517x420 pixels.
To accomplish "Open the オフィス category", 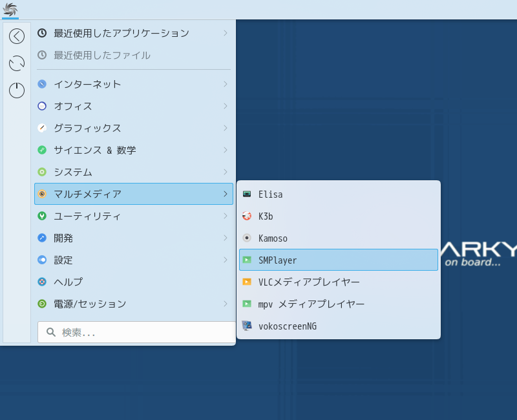I will point(134,106).
